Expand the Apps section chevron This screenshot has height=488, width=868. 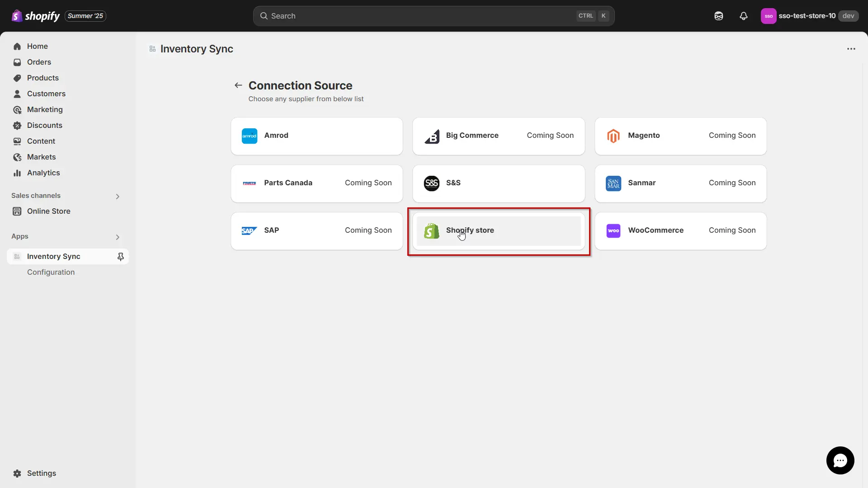(x=118, y=237)
